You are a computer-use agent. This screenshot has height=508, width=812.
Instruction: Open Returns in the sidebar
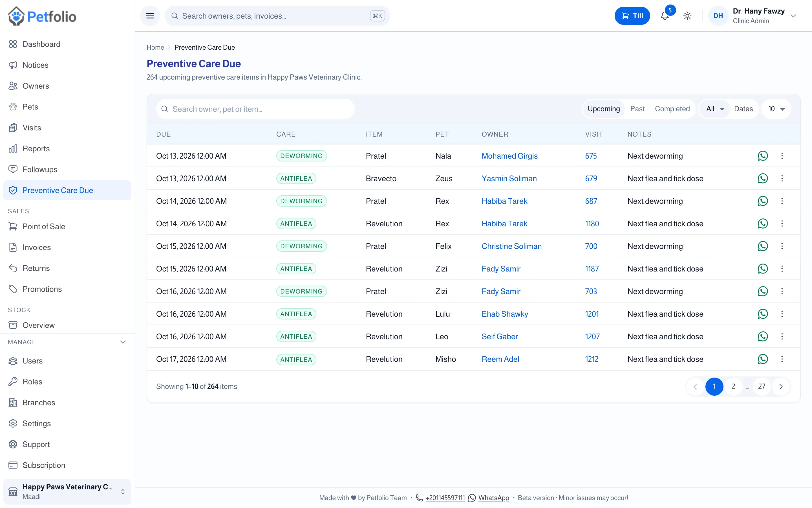[x=67, y=268]
